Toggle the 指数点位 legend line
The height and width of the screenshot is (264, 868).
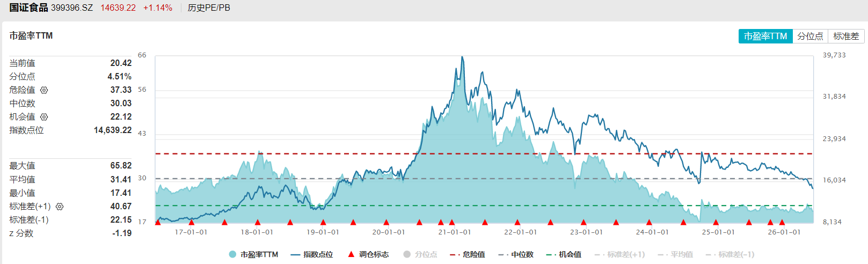[312, 254]
